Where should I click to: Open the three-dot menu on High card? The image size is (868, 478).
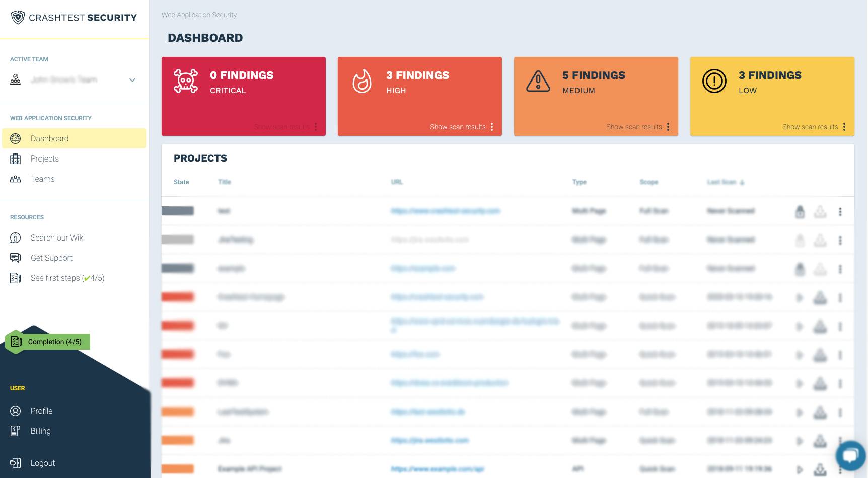pyautogui.click(x=492, y=127)
